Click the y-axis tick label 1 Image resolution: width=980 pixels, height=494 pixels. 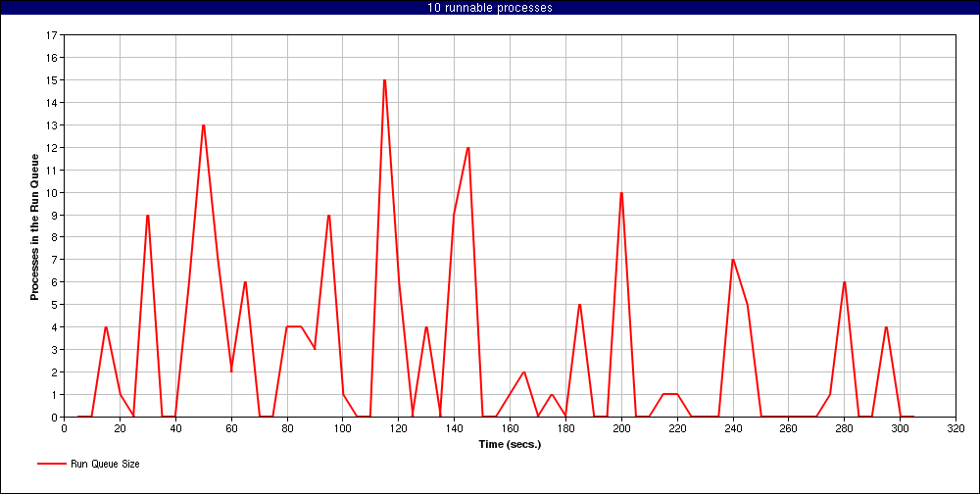55,395
